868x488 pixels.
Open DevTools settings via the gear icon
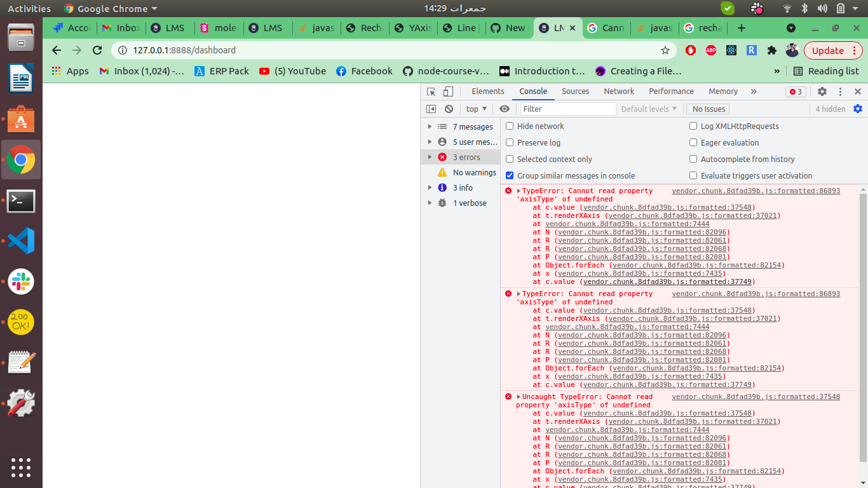coord(822,91)
